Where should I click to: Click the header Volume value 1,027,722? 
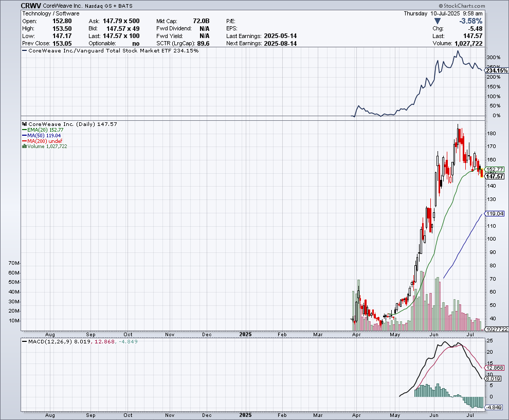tap(468, 44)
